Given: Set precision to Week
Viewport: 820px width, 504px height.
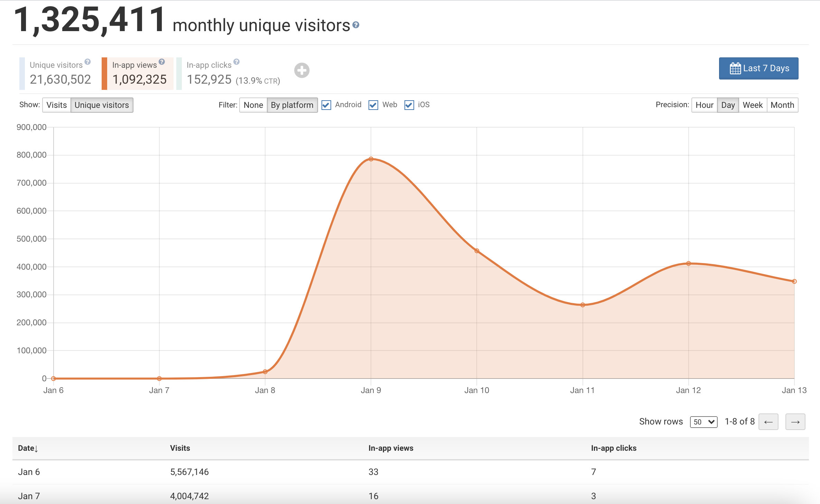Looking at the screenshot, I should point(752,105).
